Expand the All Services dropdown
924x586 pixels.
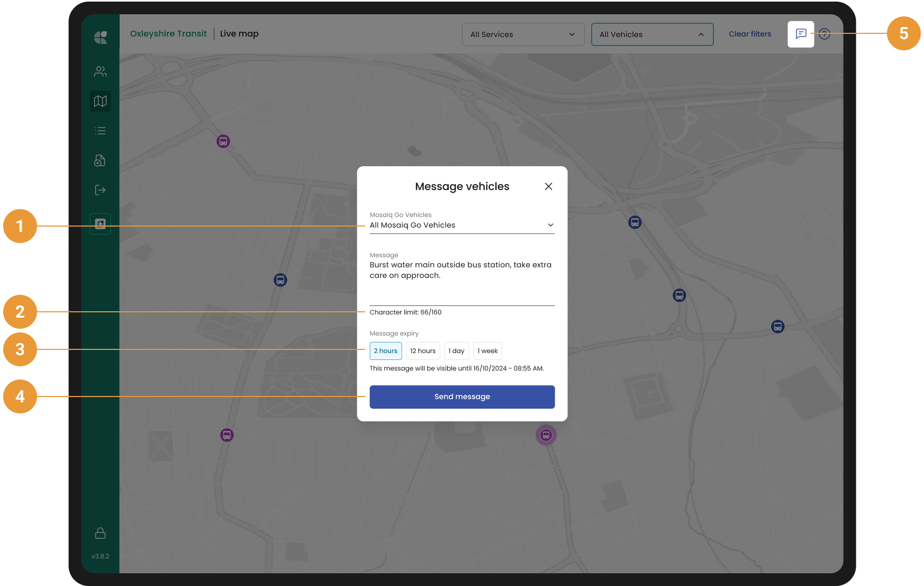523,34
